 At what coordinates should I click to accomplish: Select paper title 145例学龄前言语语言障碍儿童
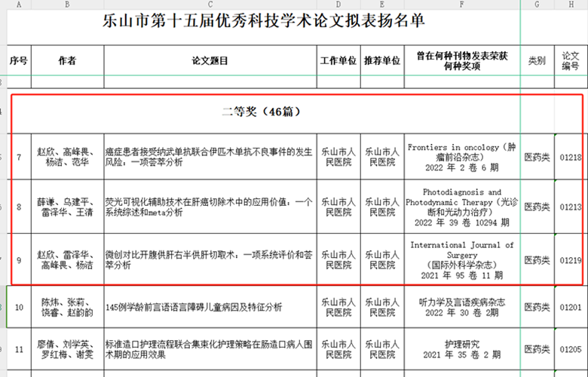click(x=210, y=307)
